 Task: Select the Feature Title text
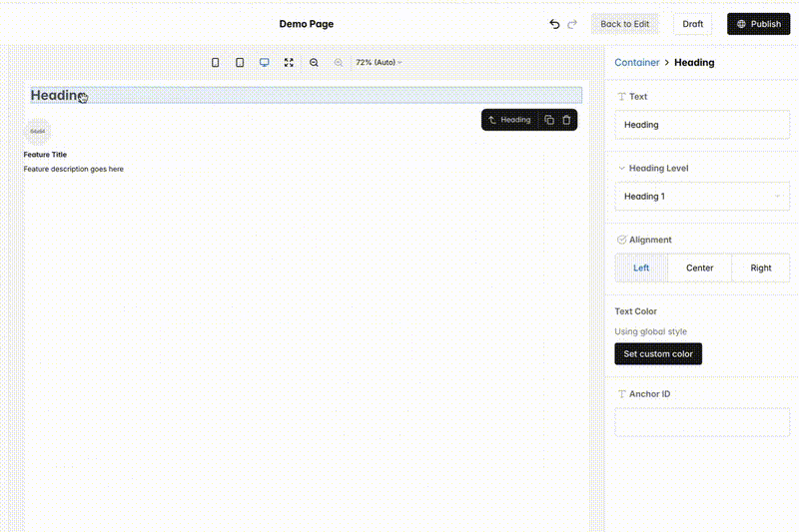pyautogui.click(x=45, y=155)
